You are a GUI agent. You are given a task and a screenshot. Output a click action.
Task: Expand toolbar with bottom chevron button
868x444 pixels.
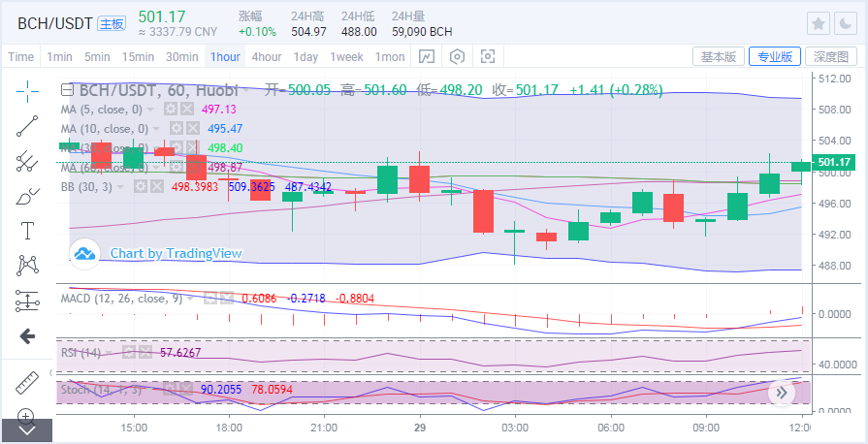click(26, 430)
